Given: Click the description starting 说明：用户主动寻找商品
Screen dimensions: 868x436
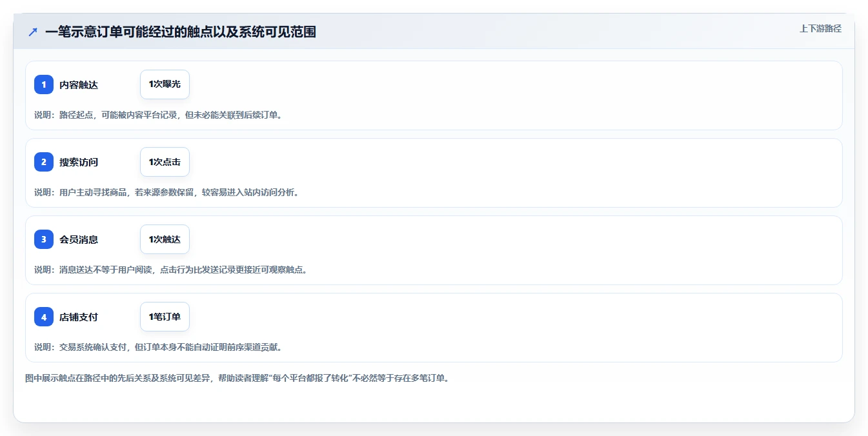Looking at the screenshot, I should click(x=167, y=192).
